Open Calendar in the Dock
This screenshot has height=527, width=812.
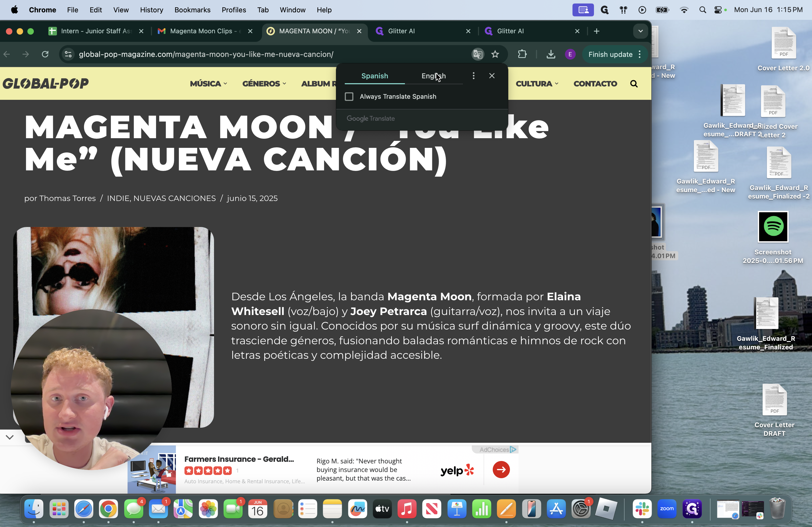[258, 509]
